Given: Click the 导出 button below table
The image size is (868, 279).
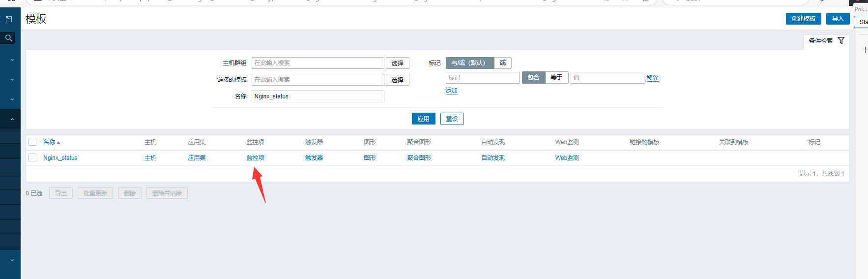Looking at the screenshot, I should tap(61, 193).
